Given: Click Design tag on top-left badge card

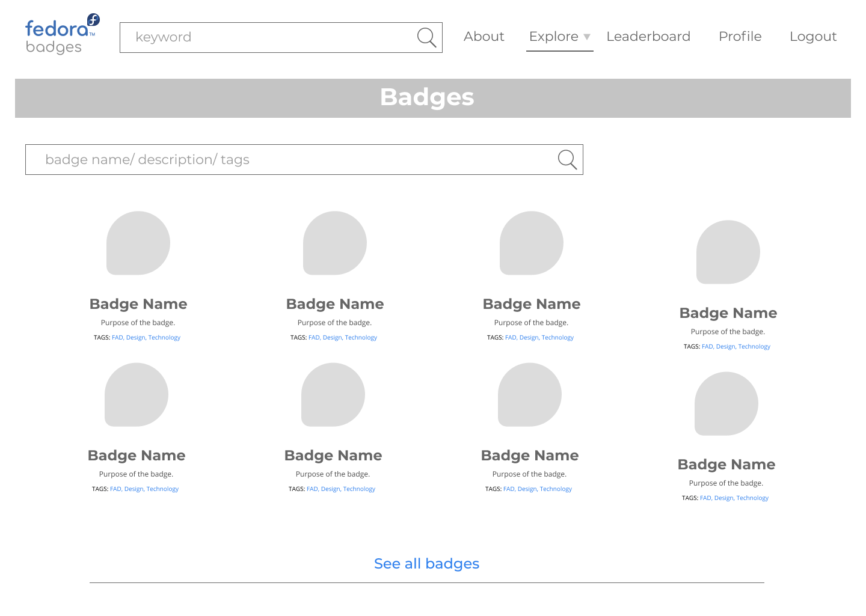Looking at the screenshot, I should point(136,338).
